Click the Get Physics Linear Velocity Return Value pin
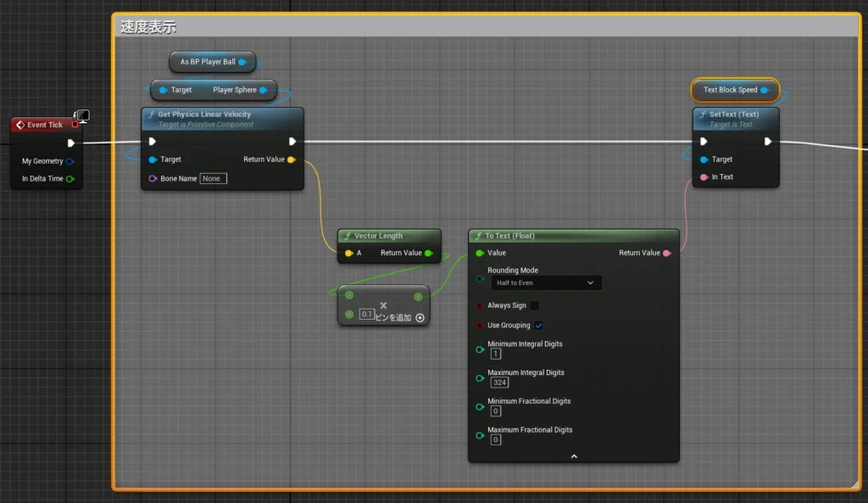868x503 pixels. point(292,159)
